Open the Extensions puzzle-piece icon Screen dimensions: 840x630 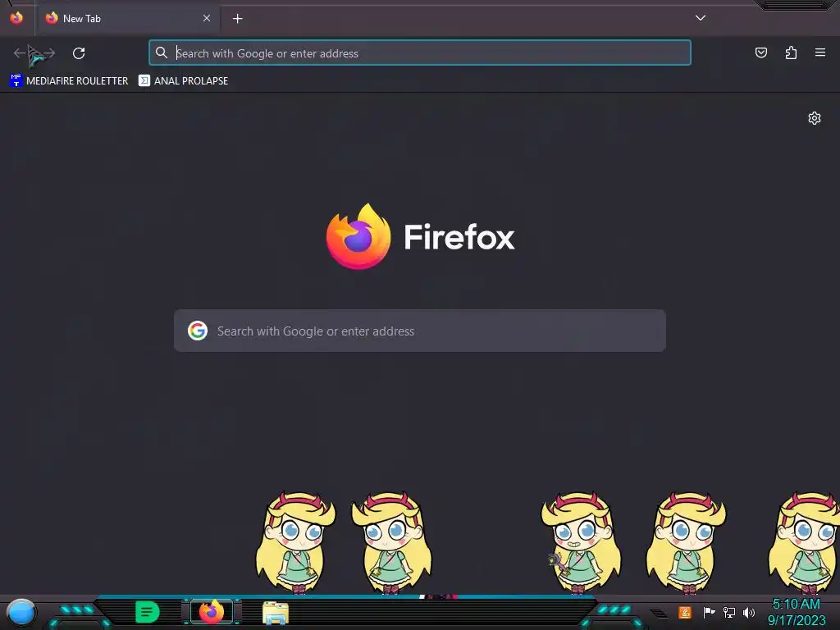click(x=791, y=52)
